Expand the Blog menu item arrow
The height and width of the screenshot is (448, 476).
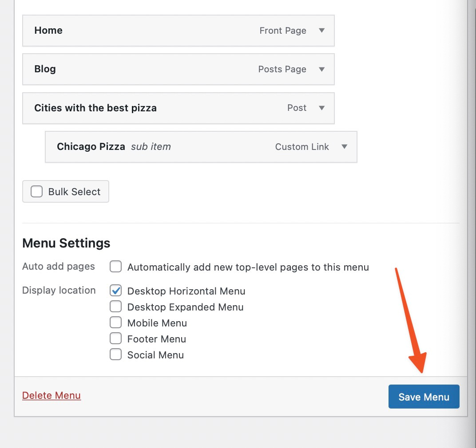pos(322,69)
